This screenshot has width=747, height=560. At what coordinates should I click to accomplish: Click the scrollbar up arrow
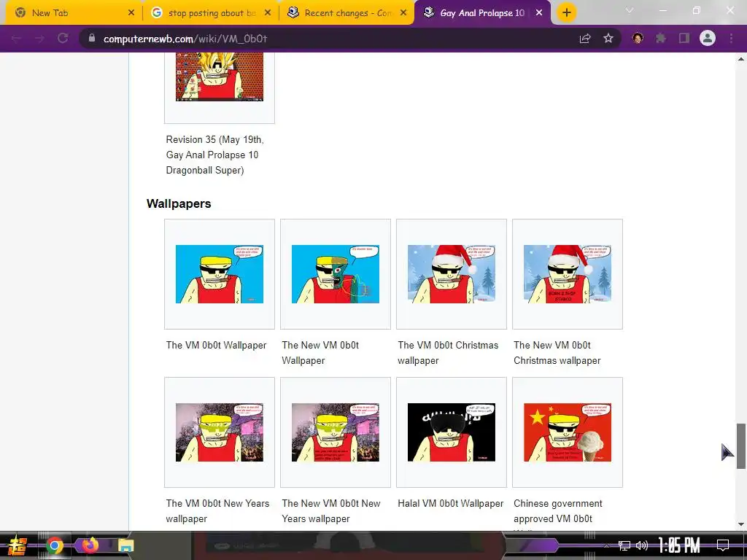(741, 59)
